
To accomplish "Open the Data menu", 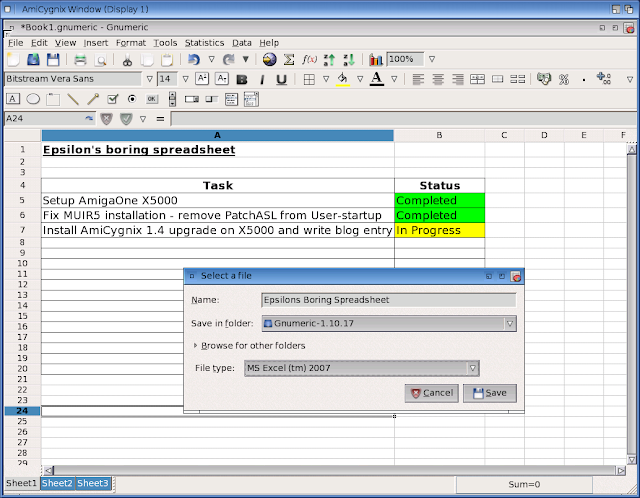I will (x=242, y=43).
